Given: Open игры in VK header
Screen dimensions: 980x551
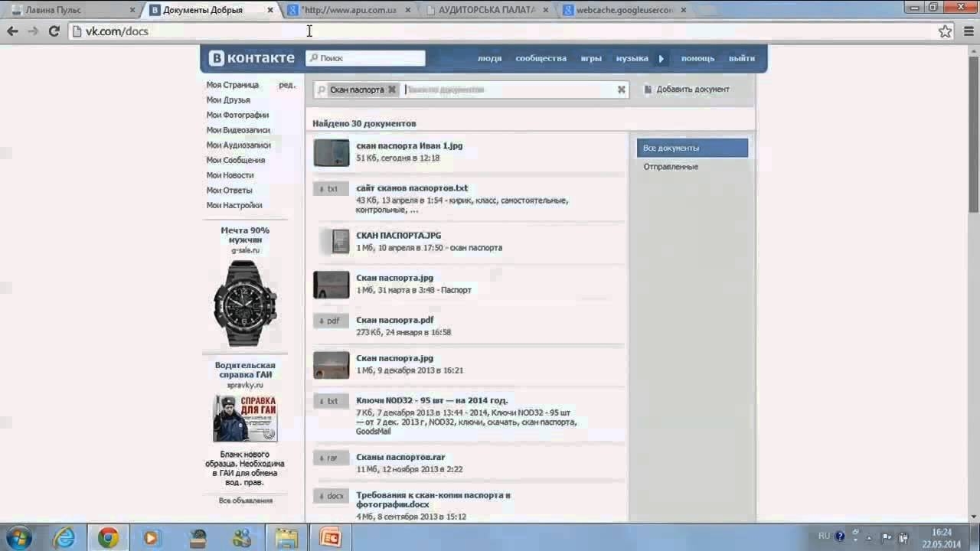Looking at the screenshot, I should (x=591, y=58).
